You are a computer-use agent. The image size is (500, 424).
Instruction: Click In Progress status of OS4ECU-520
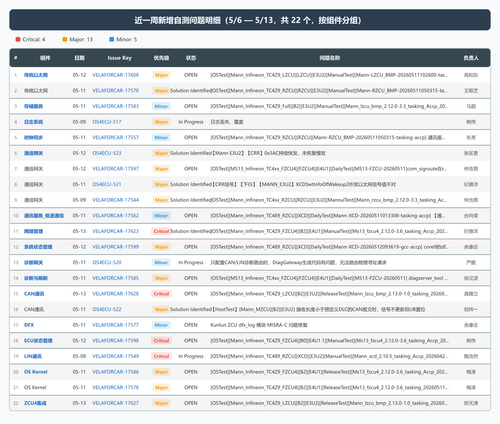click(191, 263)
